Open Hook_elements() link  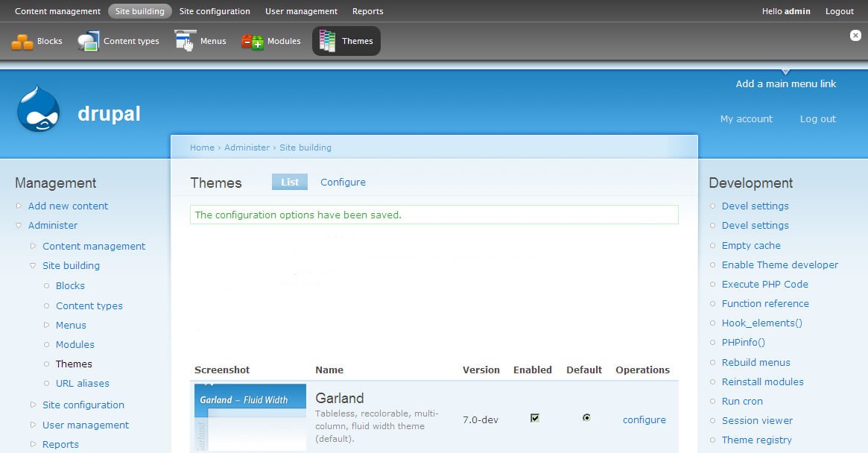[x=761, y=323]
